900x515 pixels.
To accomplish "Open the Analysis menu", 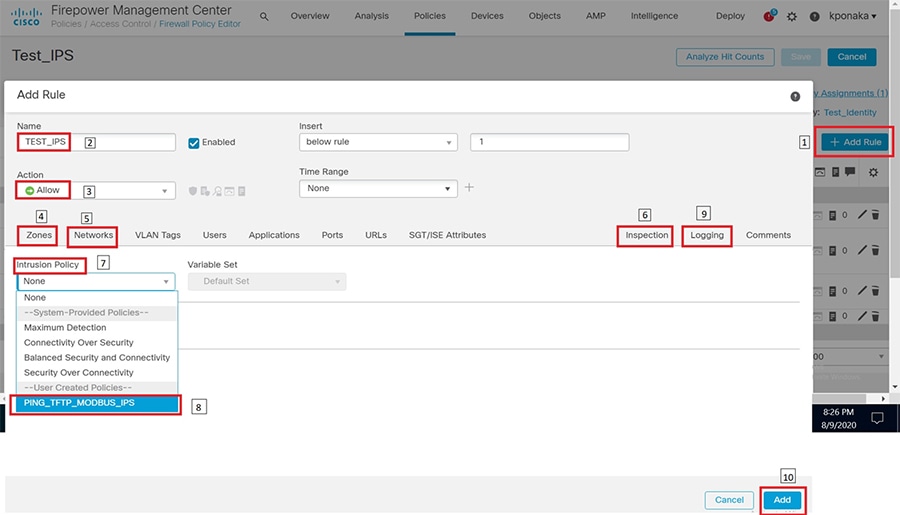I will (x=371, y=16).
